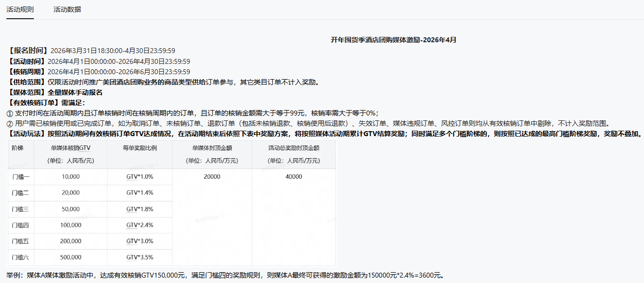Click the underlined GTV in GTV*1.0%
This screenshot has height=283, width=644.
pos(132,177)
